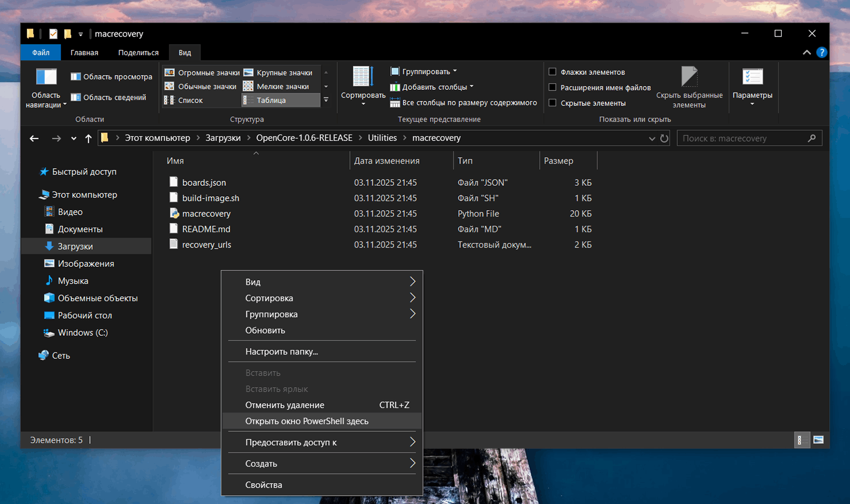
Task: Switch to the Главная ribbon tab
Action: click(84, 52)
